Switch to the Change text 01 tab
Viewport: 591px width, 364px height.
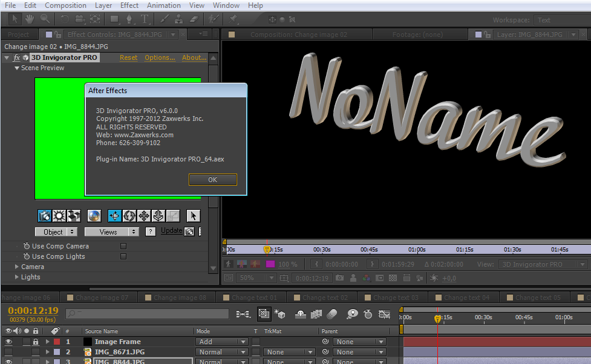(x=254, y=297)
